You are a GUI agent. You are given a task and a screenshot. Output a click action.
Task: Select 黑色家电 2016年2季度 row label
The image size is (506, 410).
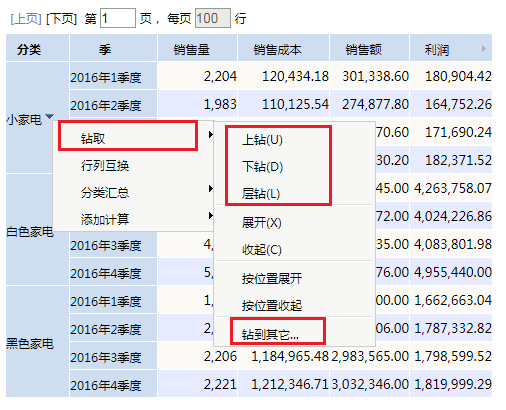[x=113, y=328]
